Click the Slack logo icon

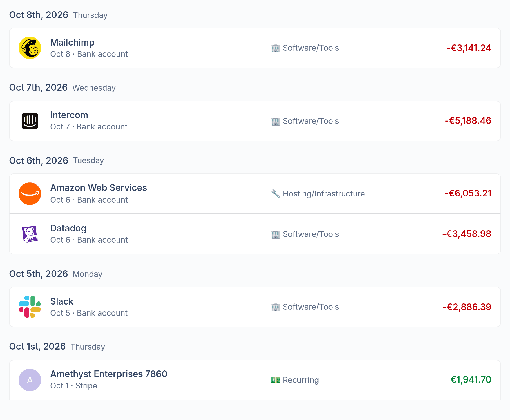[x=30, y=307]
